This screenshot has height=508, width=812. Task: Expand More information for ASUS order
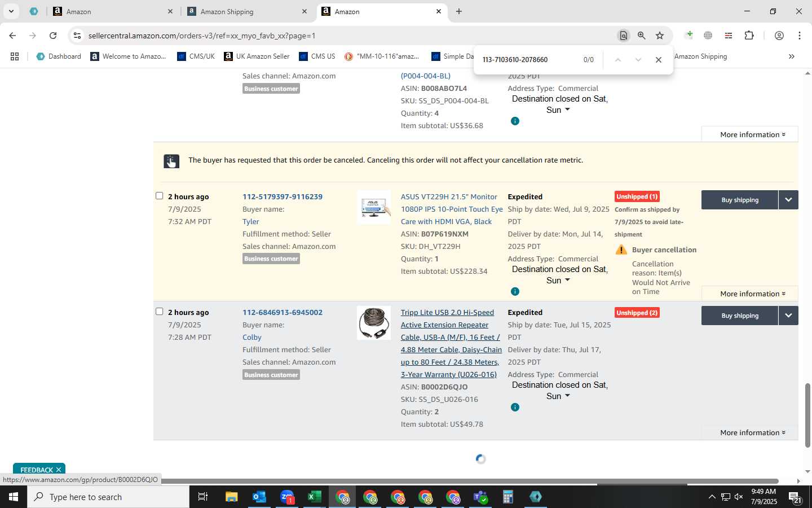[x=752, y=294]
